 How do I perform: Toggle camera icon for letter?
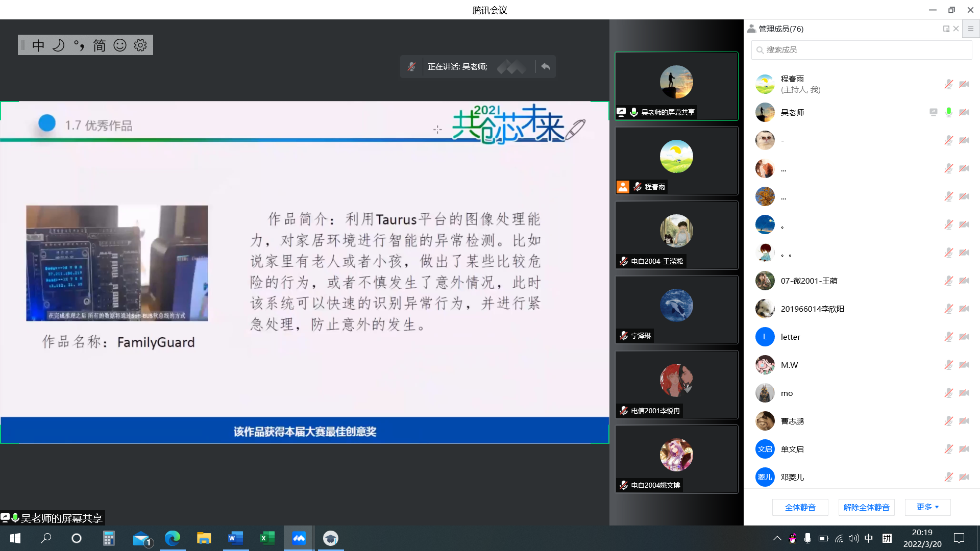(x=964, y=337)
